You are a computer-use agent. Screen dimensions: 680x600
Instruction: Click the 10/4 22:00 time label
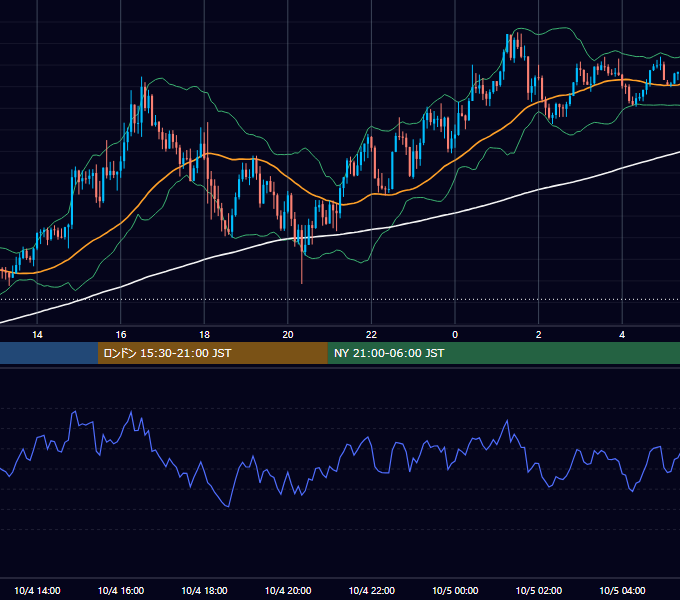pyautogui.click(x=372, y=590)
